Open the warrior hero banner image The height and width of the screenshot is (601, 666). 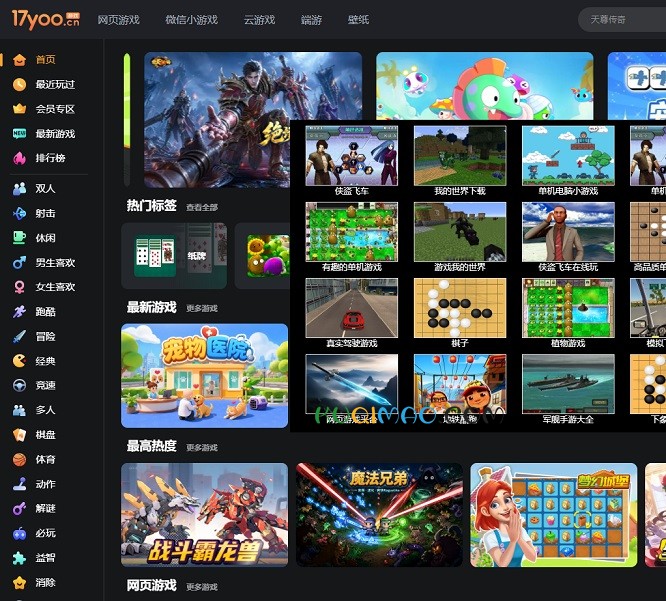pyautogui.click(x=217, y=120)
